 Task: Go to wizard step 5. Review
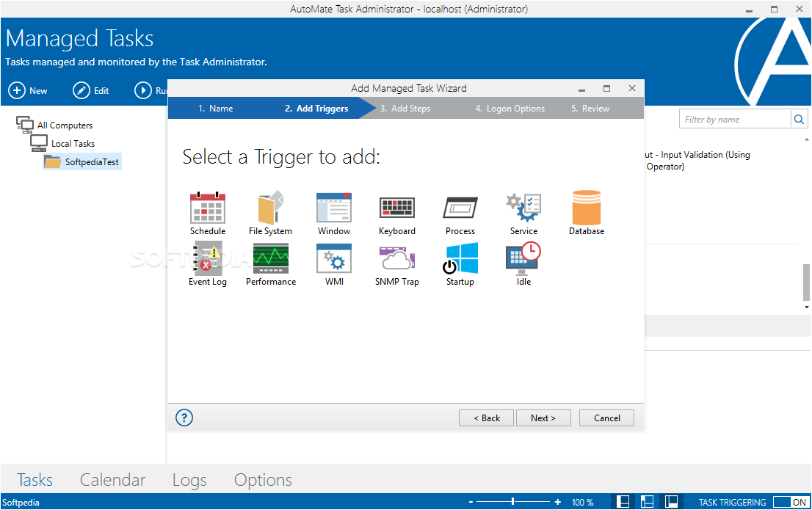[x=590, y=108]
